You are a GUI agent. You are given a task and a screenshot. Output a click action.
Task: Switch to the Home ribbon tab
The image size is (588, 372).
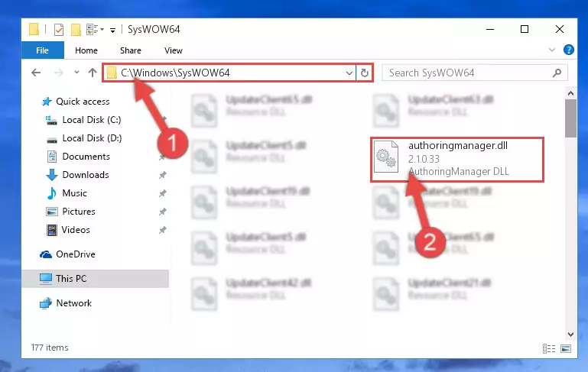(86, 50)
